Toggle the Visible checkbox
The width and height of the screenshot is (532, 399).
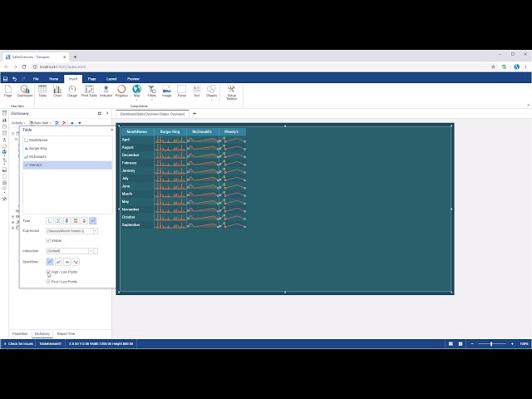(48, 240)
